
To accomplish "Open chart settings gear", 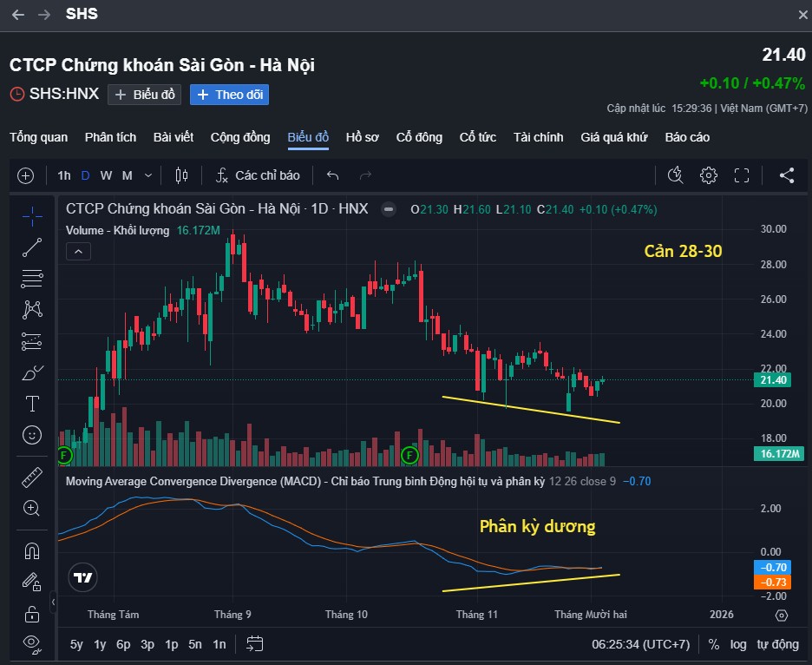I will 709,175.
